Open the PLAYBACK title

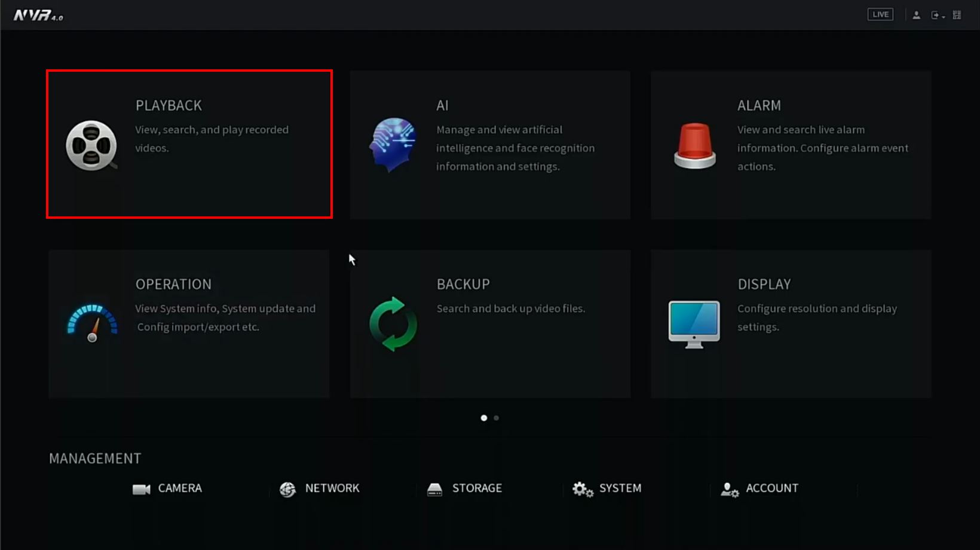[x=169, y=105]
